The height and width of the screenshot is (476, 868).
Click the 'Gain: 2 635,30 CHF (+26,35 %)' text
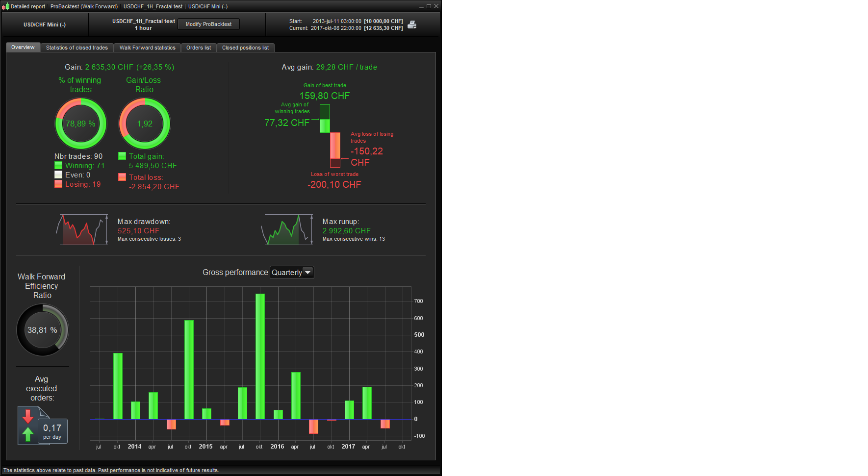click(120, 67)
